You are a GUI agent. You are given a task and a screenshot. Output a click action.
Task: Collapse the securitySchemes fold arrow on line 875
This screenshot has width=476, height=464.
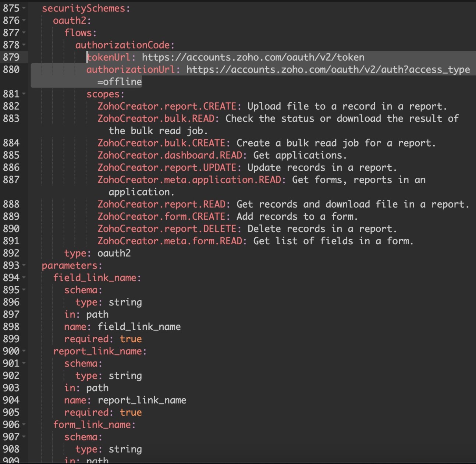point(24,8)
